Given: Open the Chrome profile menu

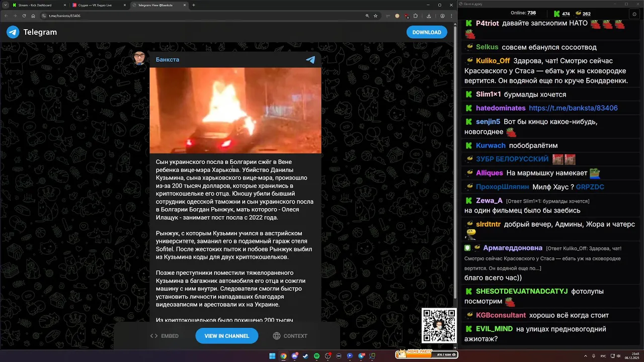Looking at the screenshot, I should point(442,16).
